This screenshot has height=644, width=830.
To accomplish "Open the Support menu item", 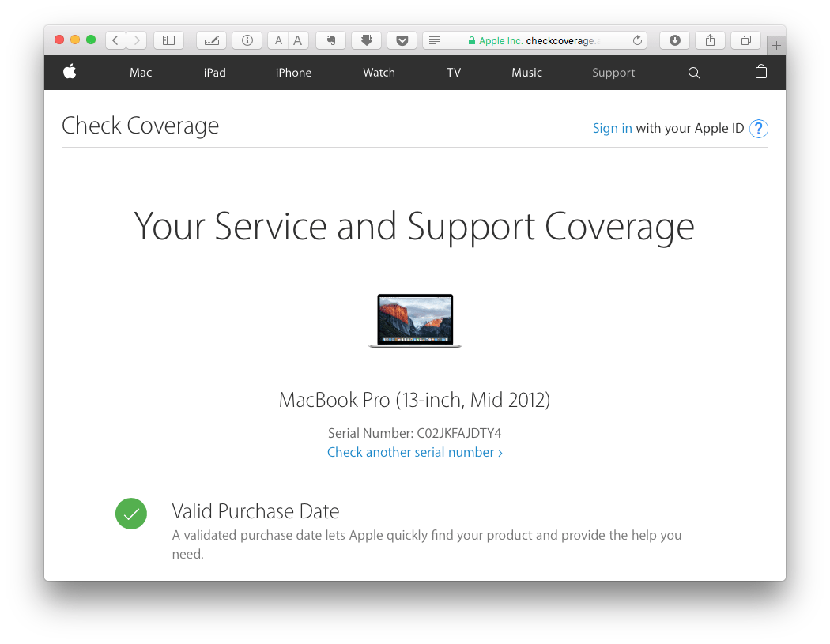I will (613, 73).
